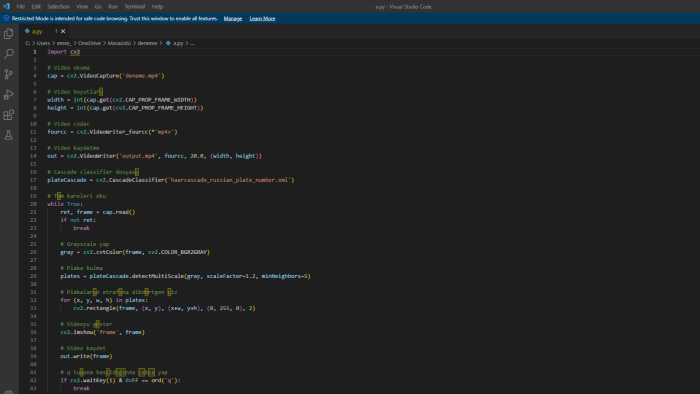Screen dimensions: 700x394
Task: Click the '# Grayscale yap' comment
Action: point(84,244)
